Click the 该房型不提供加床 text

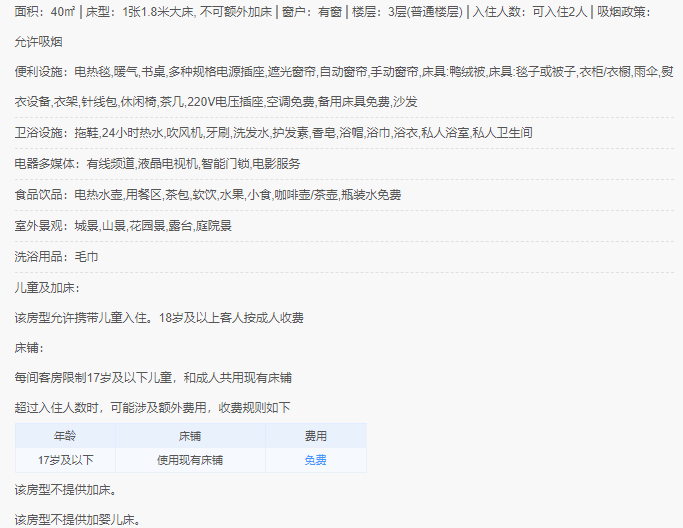coord(63,490)
